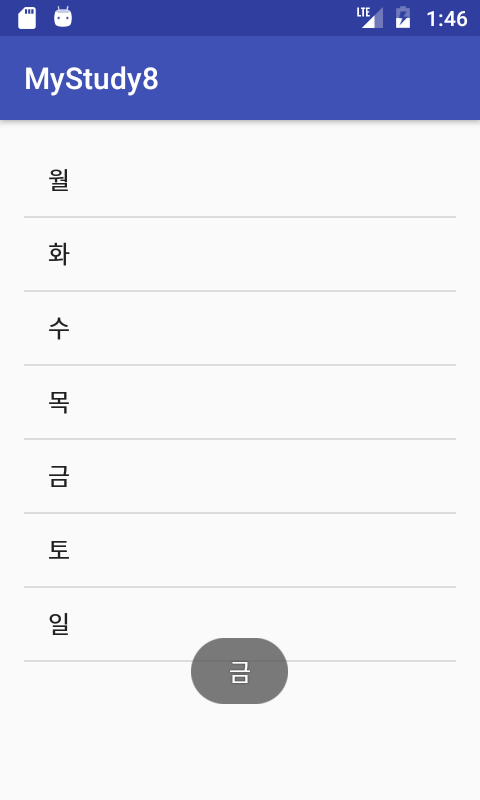This screenshot has height=800, width=480.
Task: Click the divider line under 토 row
Action: (x=240, y=587)
